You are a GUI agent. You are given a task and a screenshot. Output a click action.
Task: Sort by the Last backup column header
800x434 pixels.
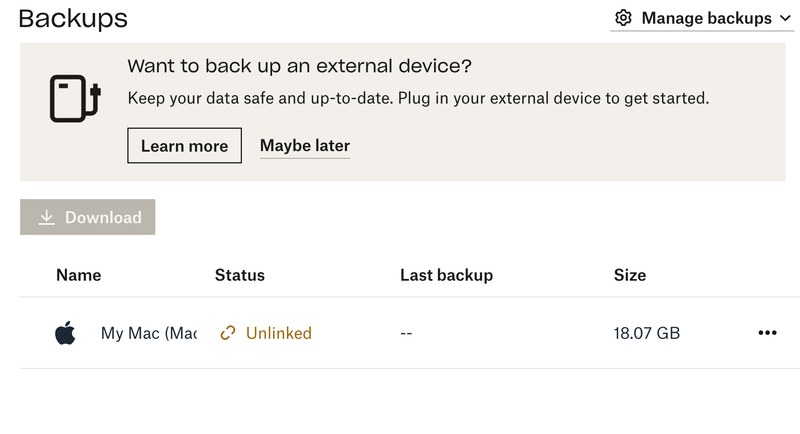446,275
